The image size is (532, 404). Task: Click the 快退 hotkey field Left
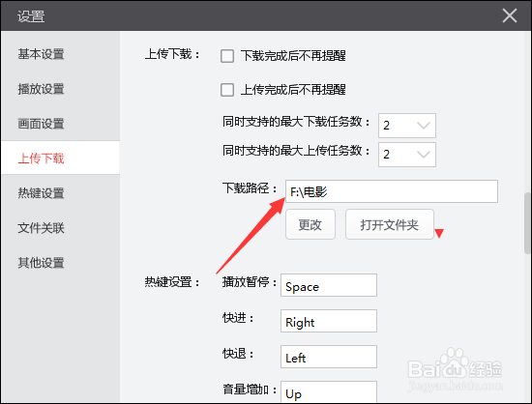329,357
